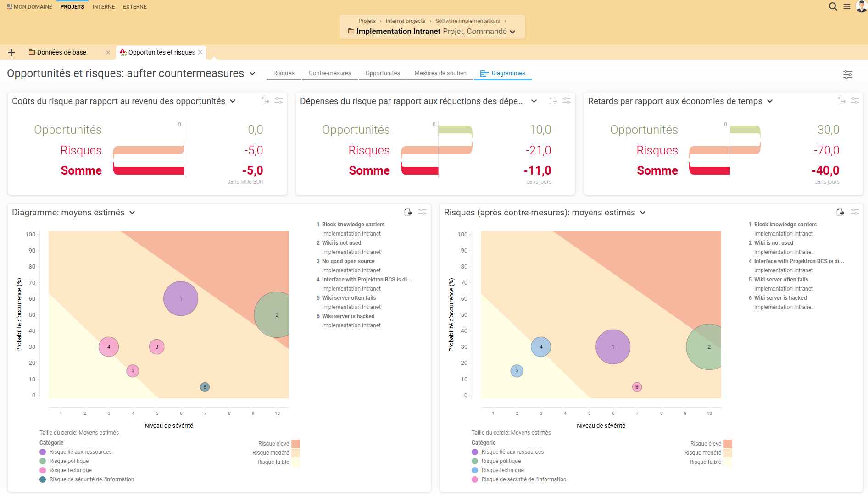The image size is (868, 495).
Task: Open 'Diagramme: moyens estimés' title dropdown
Action: coord(132,213)
